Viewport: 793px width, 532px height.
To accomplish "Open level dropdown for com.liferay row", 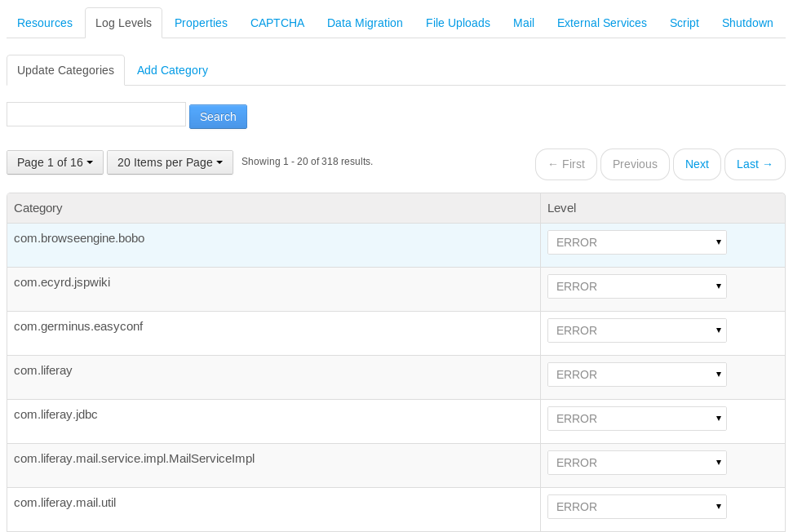I will click(x=636, y=375).
